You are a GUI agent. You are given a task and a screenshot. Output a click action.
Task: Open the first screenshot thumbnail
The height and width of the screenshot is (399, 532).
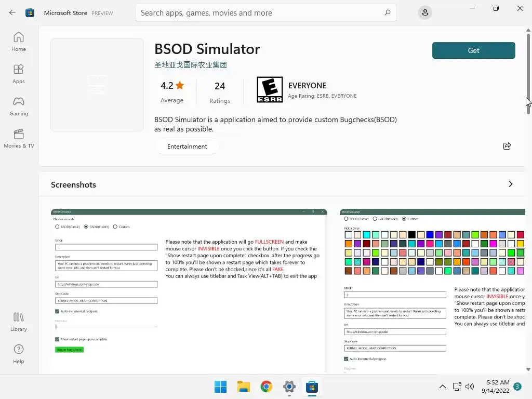pyautogui.click(x=189, y=290)
